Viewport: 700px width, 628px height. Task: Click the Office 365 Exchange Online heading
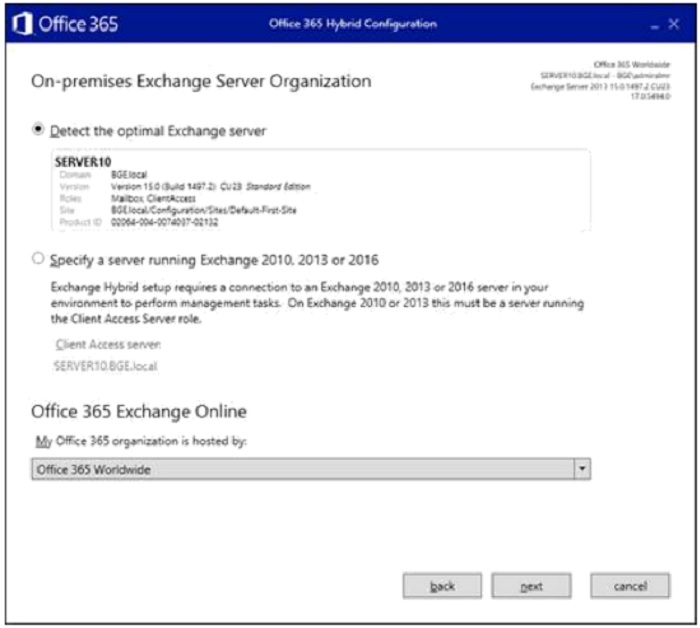point(139,411)
